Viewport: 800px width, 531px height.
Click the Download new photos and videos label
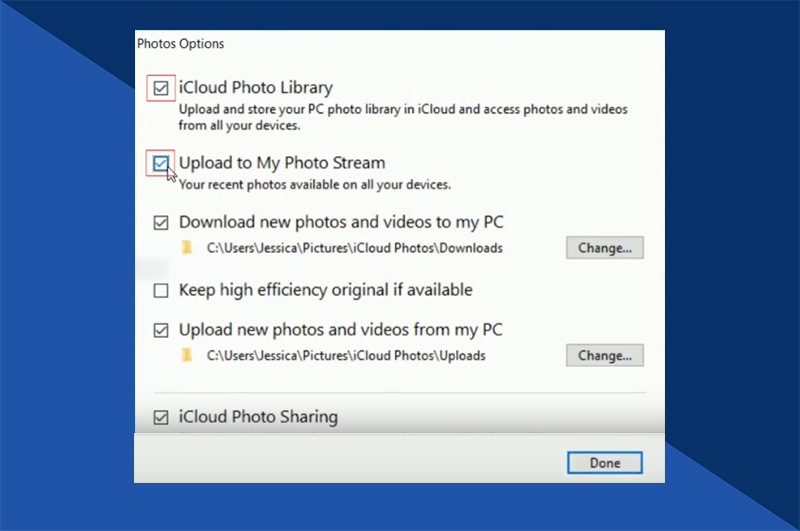(x=341, y=222)
